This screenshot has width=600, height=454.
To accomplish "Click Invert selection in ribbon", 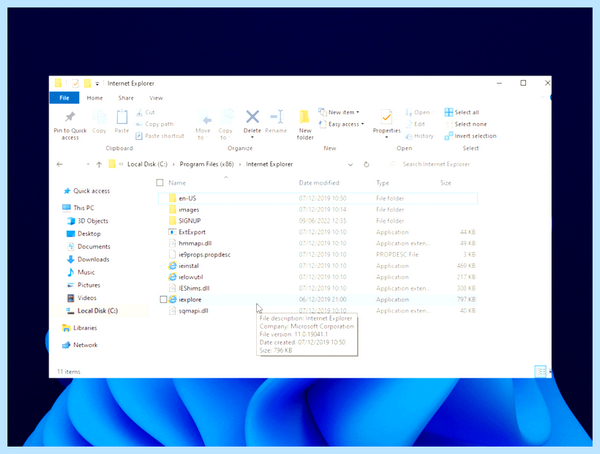I will [x=471, y=136].
